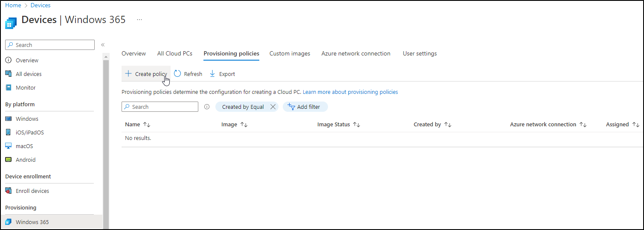644x230 pixels.
Task: Sort by Image column arrows
Action: [244, 125]
